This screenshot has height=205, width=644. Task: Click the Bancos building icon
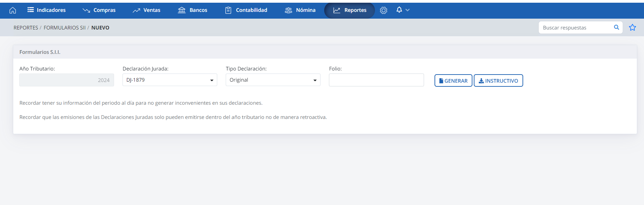point(182,10)
